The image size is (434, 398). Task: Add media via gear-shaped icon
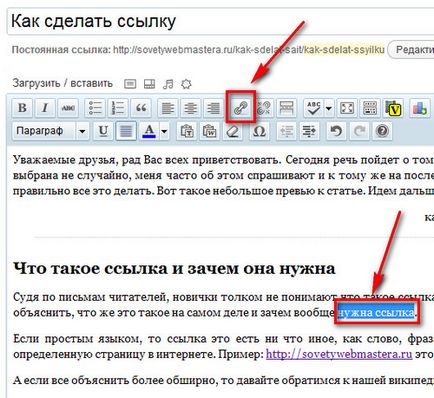186,84
